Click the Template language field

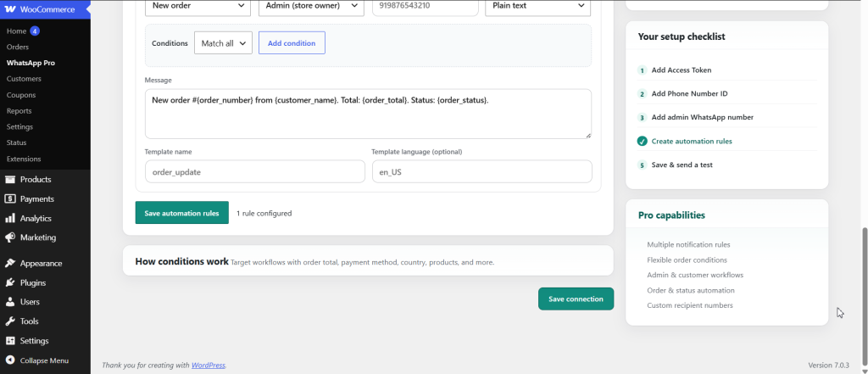pos(481,172)
